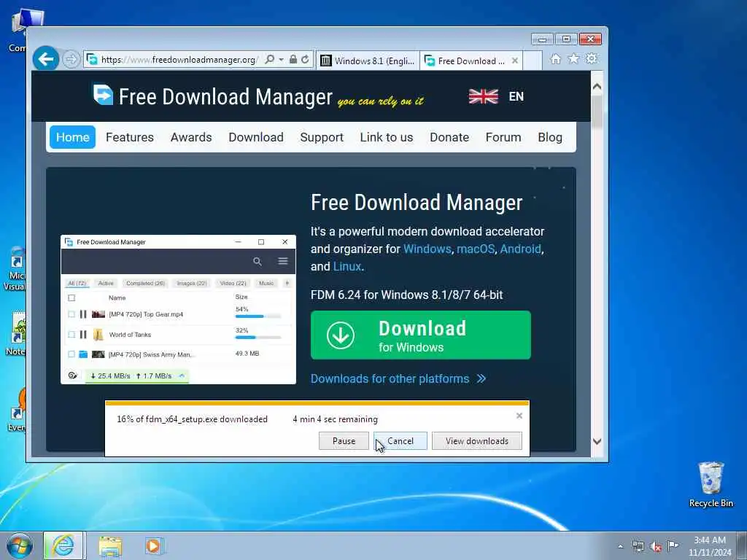Image resolution: width=747 pixels, height=560 pixels.
Task: Open Windows Media Player taskbar icon
Action: click(155, 546)
